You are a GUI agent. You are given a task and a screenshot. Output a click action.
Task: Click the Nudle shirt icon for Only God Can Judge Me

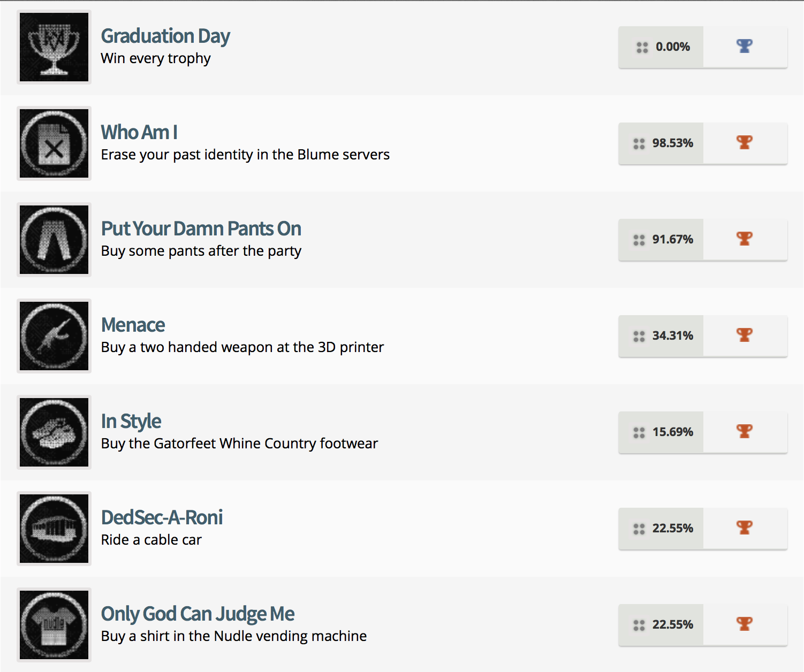click(x=54, y=625)
